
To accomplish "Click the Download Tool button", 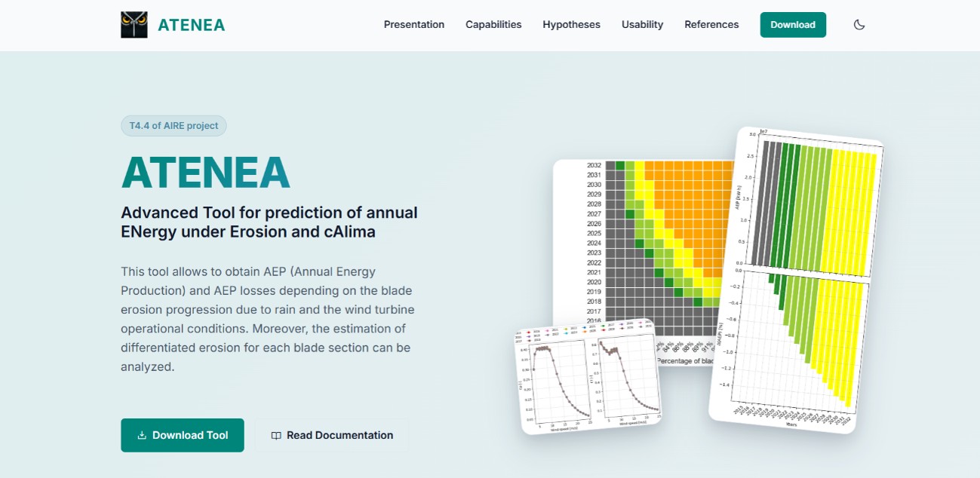I will (x=183, y=435).
